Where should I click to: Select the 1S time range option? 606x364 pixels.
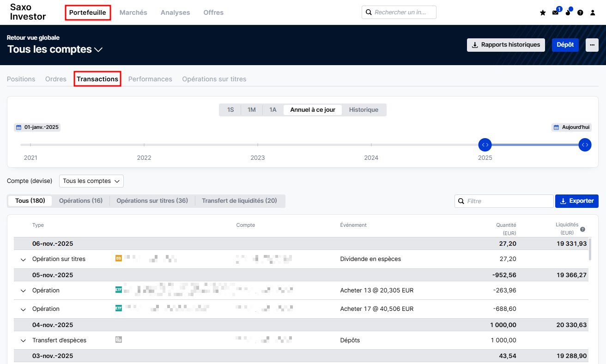click(x=230, y=110)
